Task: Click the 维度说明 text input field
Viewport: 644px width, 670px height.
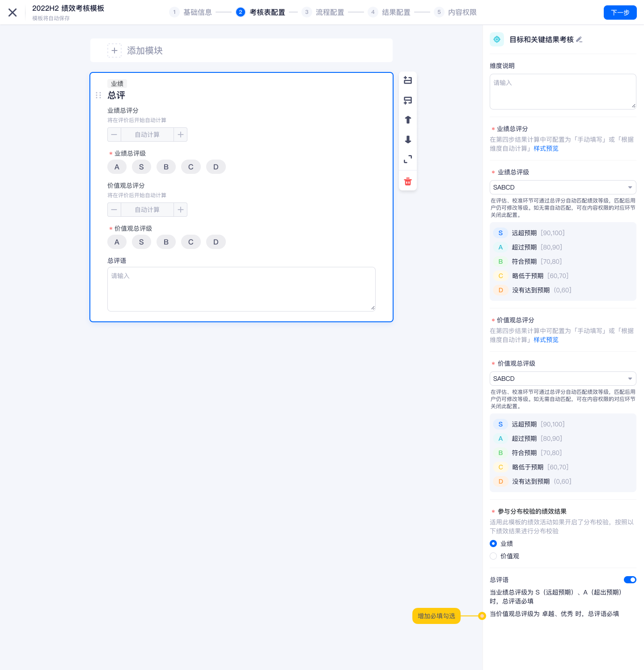Action: [563, 92]
